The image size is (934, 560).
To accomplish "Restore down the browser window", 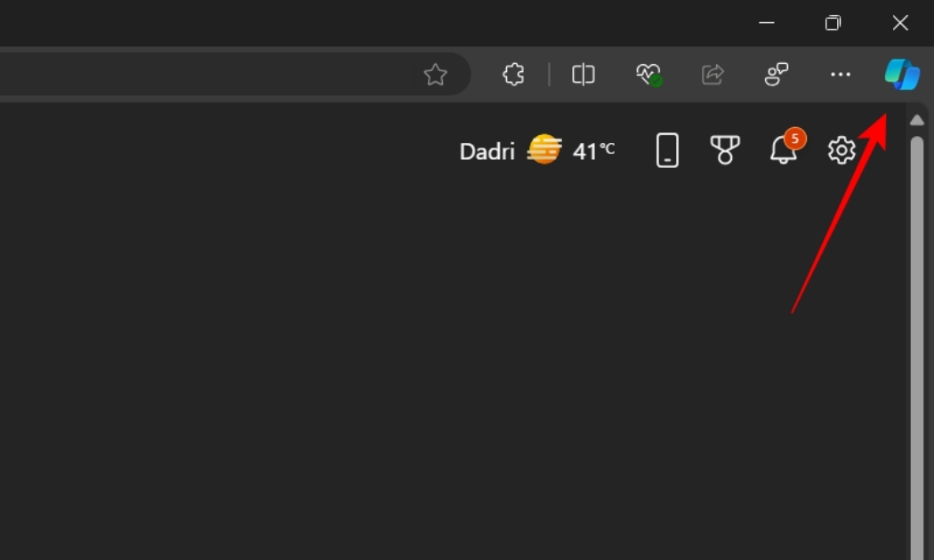I will coord(833,23).
